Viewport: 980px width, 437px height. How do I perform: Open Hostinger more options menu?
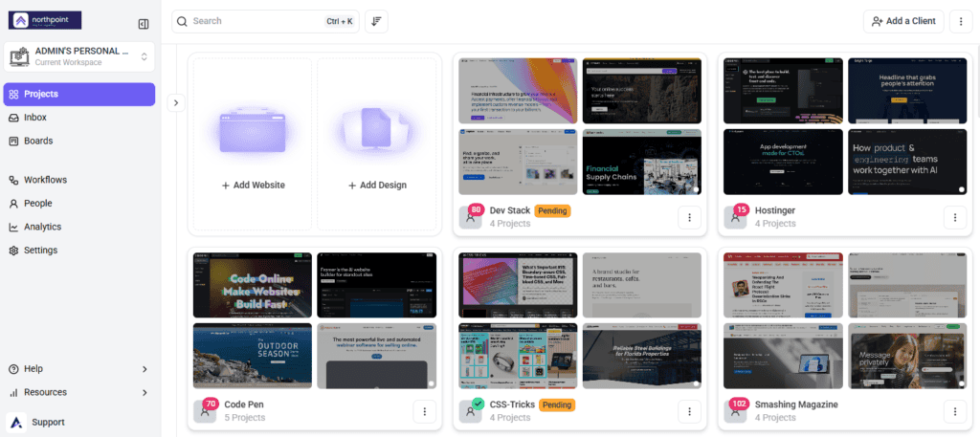pos(955,217)
